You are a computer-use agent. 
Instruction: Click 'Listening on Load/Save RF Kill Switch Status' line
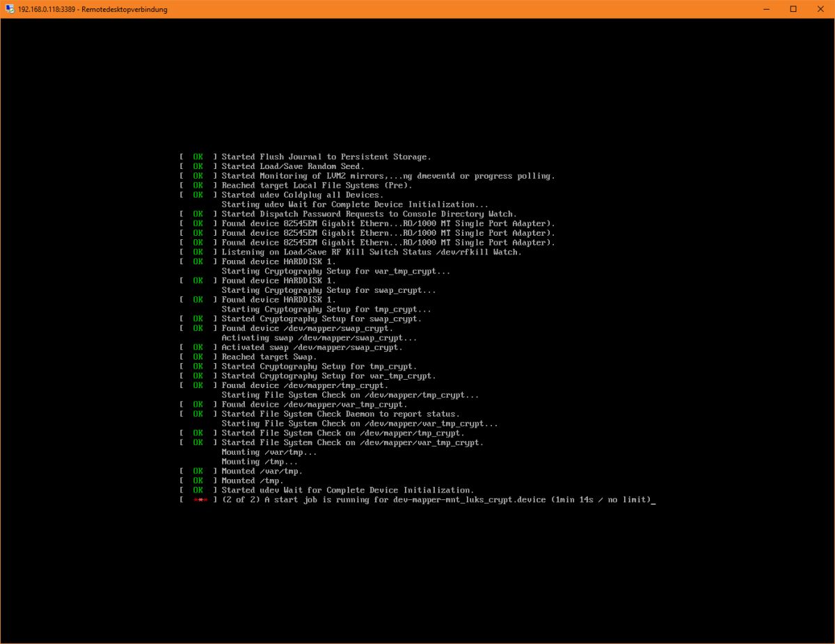point(372,252)
